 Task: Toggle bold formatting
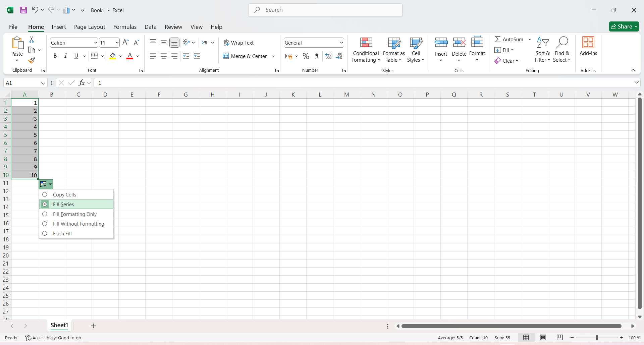tap(55, 56)
